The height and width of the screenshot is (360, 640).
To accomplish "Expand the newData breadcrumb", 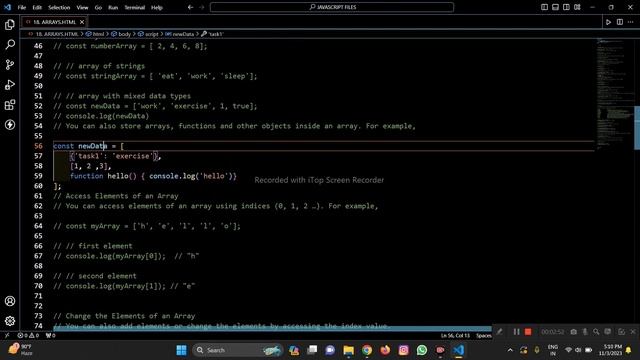I will coord(180,34).
